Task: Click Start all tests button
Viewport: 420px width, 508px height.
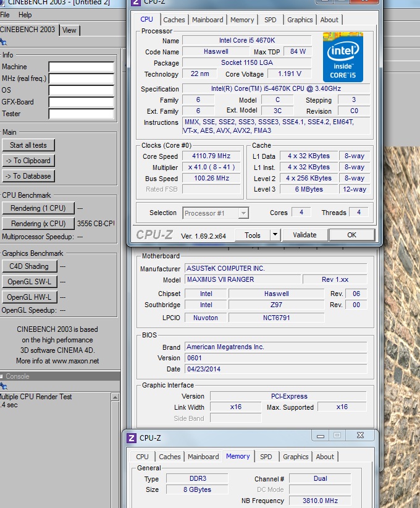Action: click(x=28, y=145)
